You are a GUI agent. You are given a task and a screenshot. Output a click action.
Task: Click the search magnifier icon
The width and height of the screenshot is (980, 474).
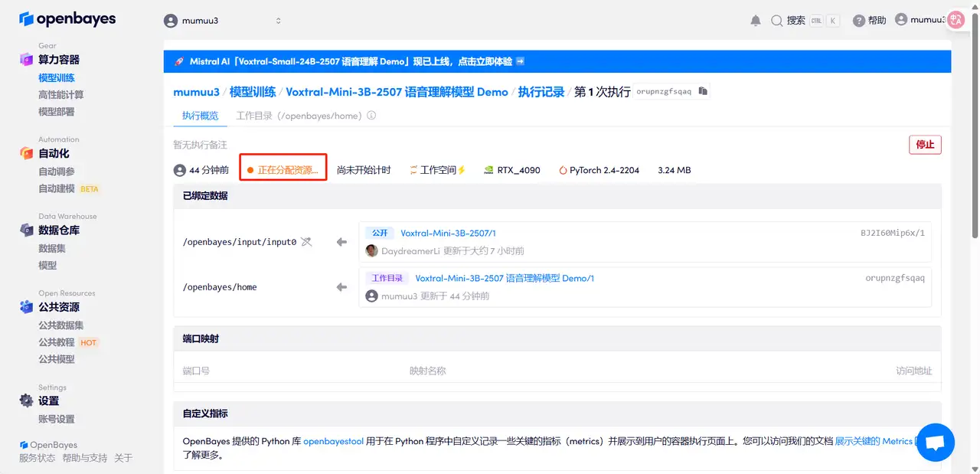click(x=777, y=21)
